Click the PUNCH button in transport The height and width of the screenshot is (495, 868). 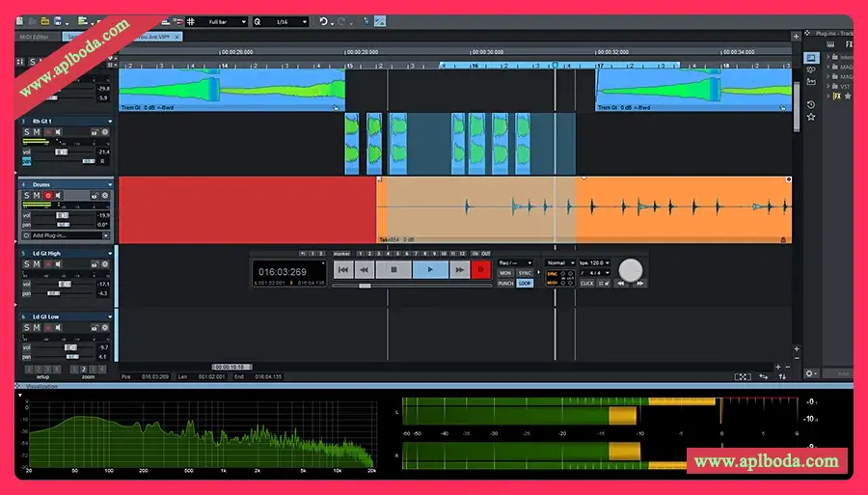(505, 284)
